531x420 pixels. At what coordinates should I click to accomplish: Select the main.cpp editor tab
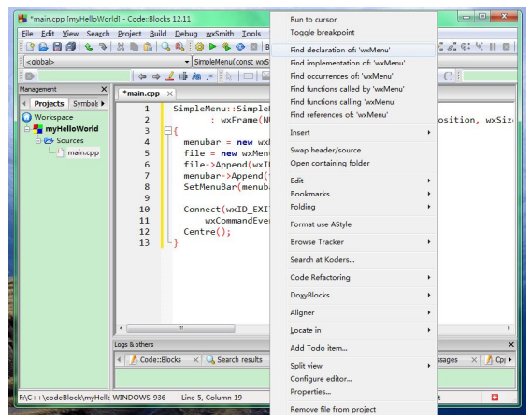(141, 94)
